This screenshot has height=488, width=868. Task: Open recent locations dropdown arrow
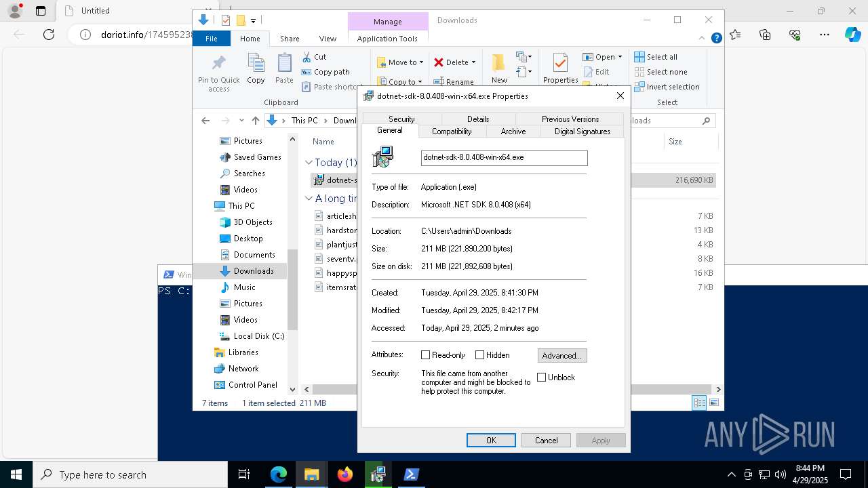[x=241, y=121]
